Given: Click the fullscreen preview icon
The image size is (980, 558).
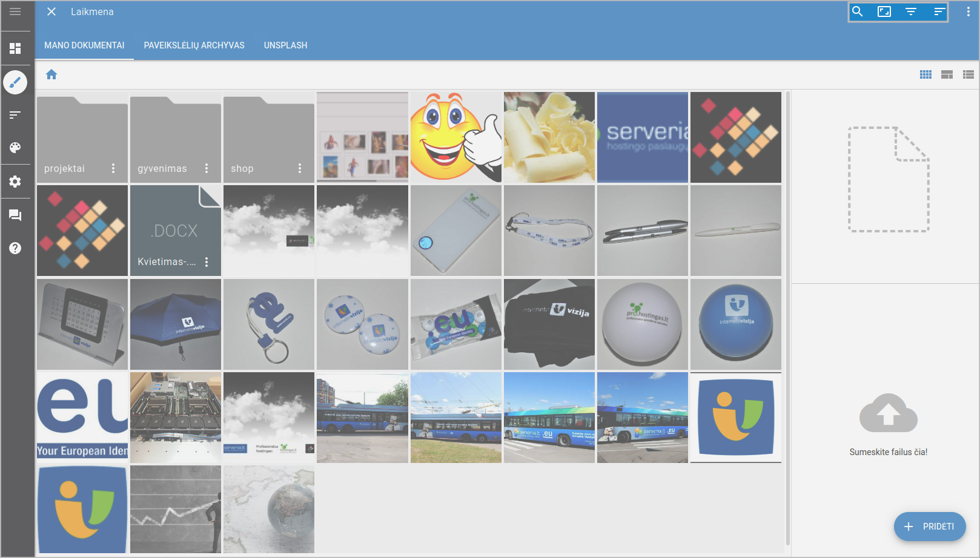Looking at the screenshot, I should pyautogui.click(x=884, y=11).
